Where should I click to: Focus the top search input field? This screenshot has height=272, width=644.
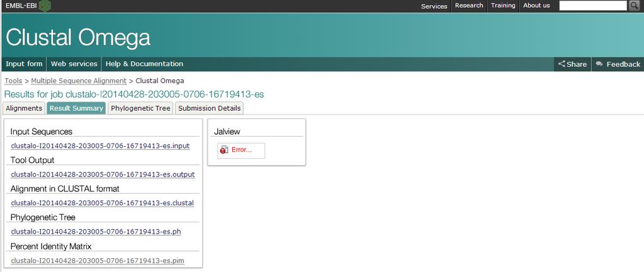click(593, 5)
